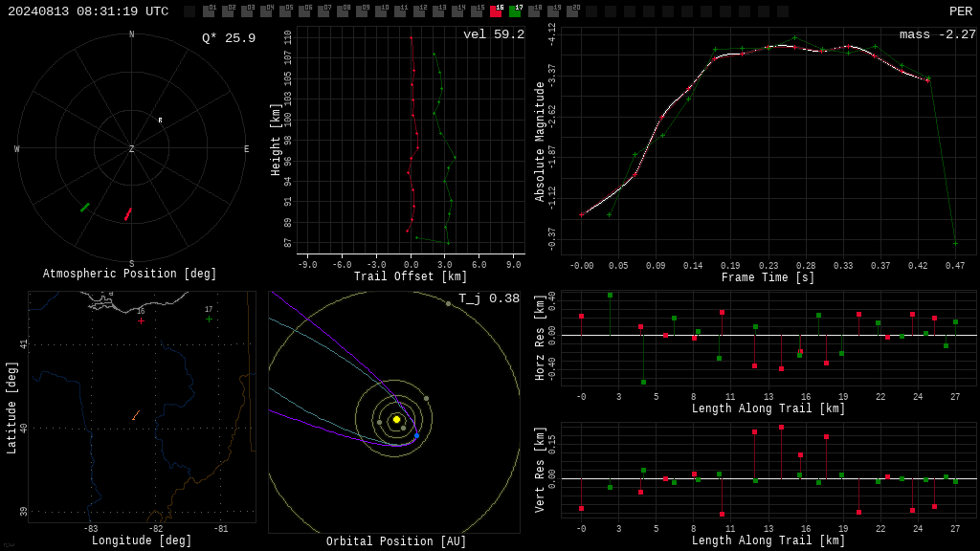Click the PER shower label
This screenshot has width=980, height=551.
[x=961, y=11]
